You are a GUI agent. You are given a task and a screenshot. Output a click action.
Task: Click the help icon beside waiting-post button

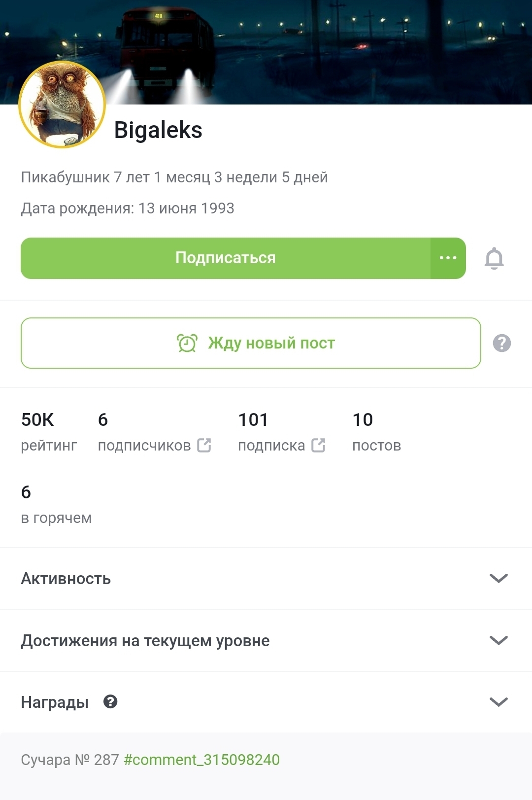[501, 343]
